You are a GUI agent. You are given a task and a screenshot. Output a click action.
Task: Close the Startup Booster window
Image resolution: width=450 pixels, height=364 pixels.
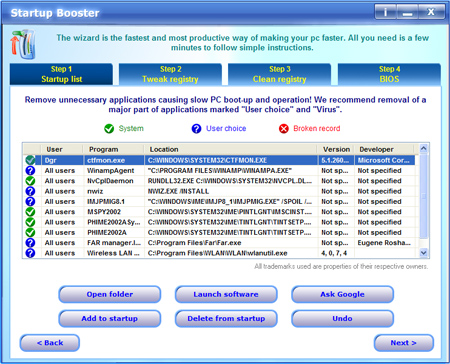431,12
